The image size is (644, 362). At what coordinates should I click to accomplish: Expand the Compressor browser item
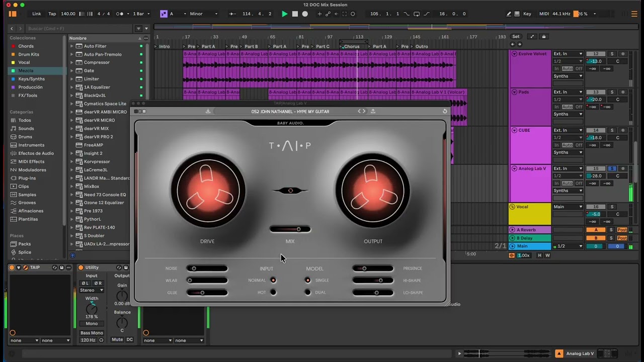[x=72, y=62]
